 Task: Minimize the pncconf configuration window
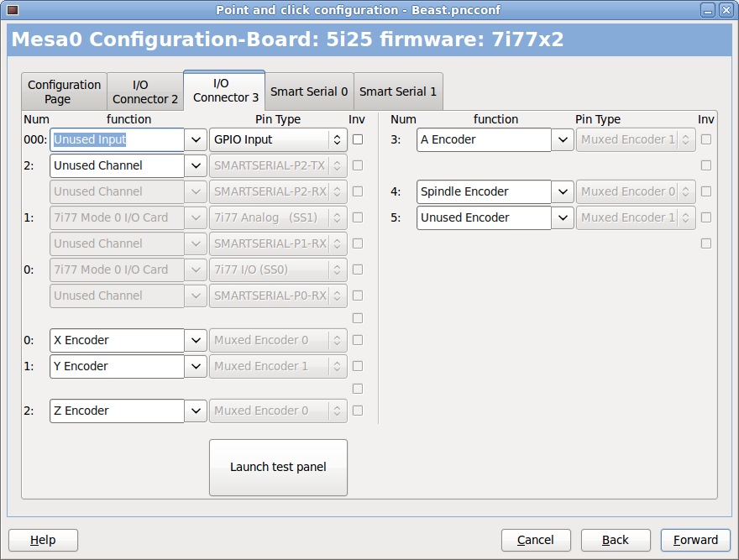[x=707, y=10]
